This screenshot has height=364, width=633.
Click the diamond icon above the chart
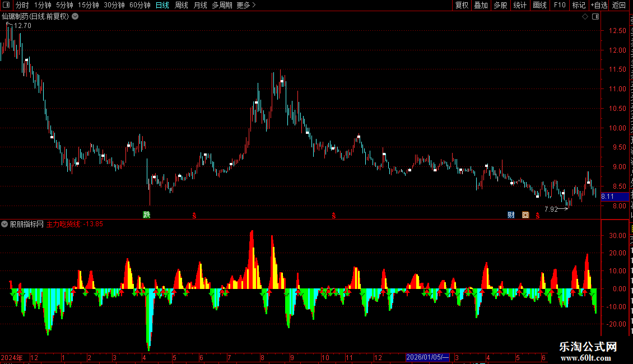pos(585,17)
